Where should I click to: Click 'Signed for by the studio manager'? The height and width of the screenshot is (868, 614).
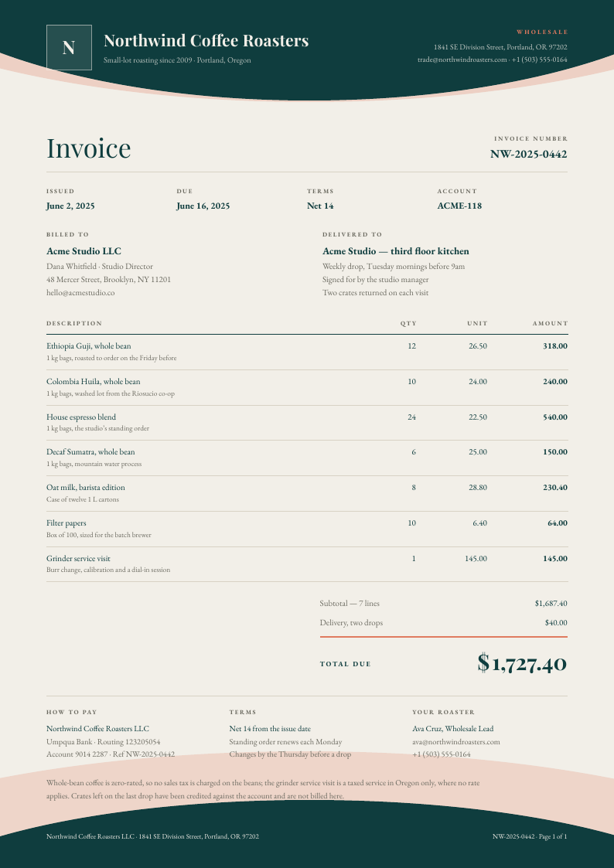[376, 280]
